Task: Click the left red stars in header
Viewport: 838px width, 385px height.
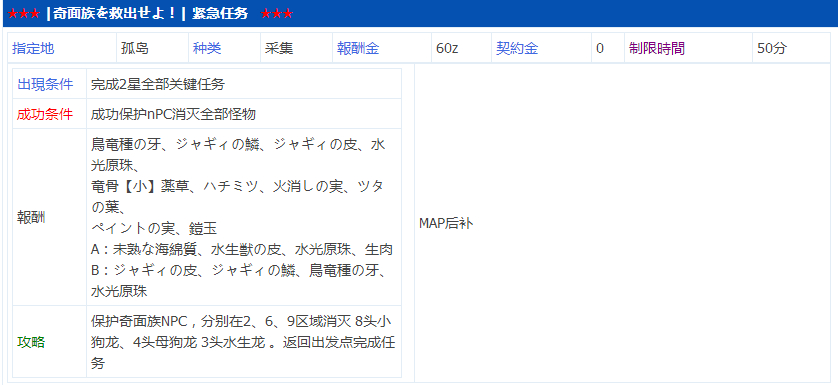Action: pyautogui.click(x=24, y=14)
